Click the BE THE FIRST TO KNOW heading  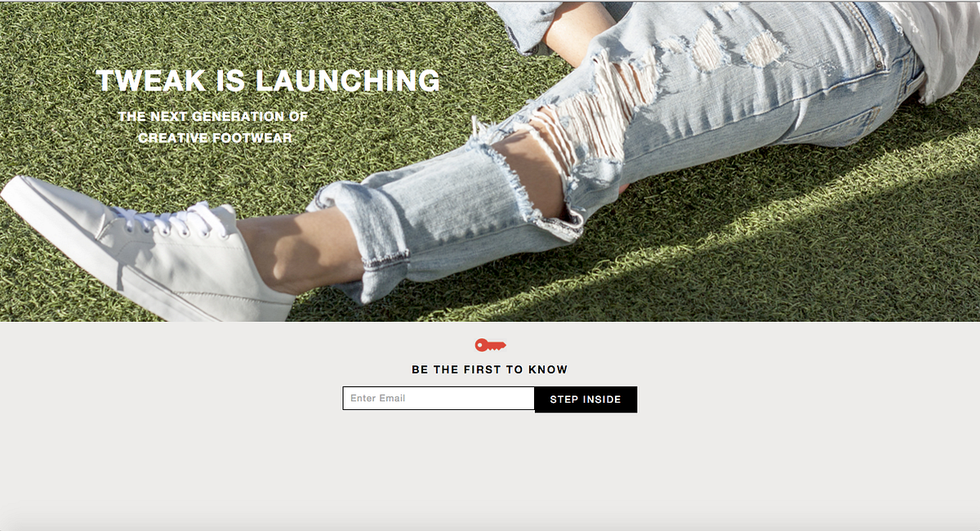pyautogui.click(x=490, y=369)
